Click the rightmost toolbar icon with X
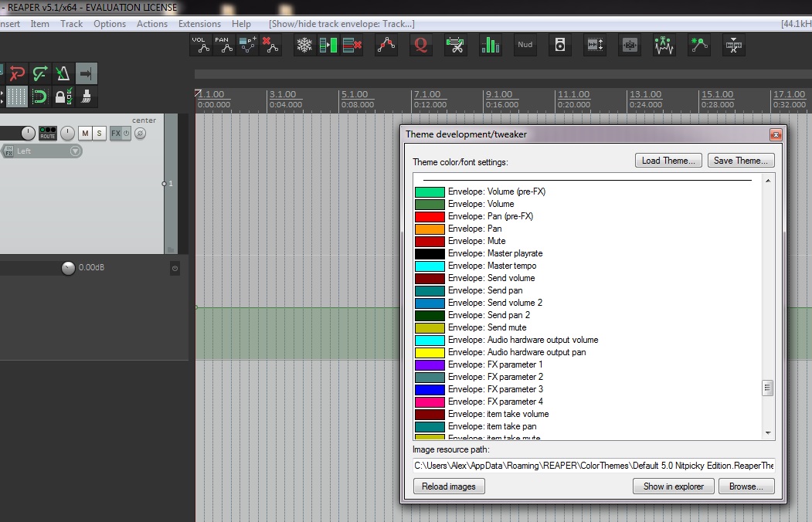Image resolution: width=812 pixels, height=522 pixels. pos(734,46)
